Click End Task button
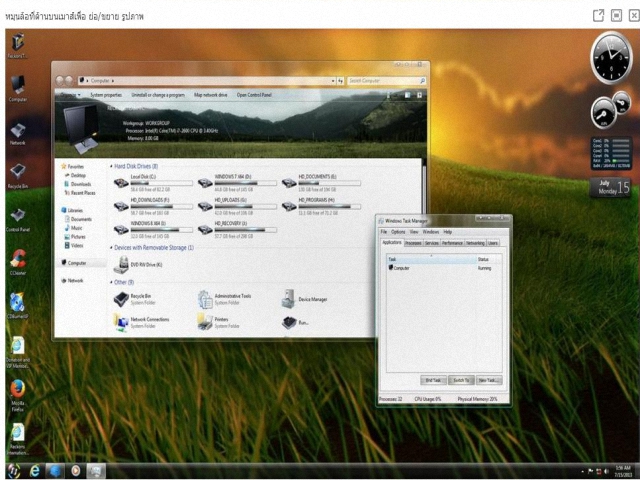The image size is (640, 480). coord(433,380)
